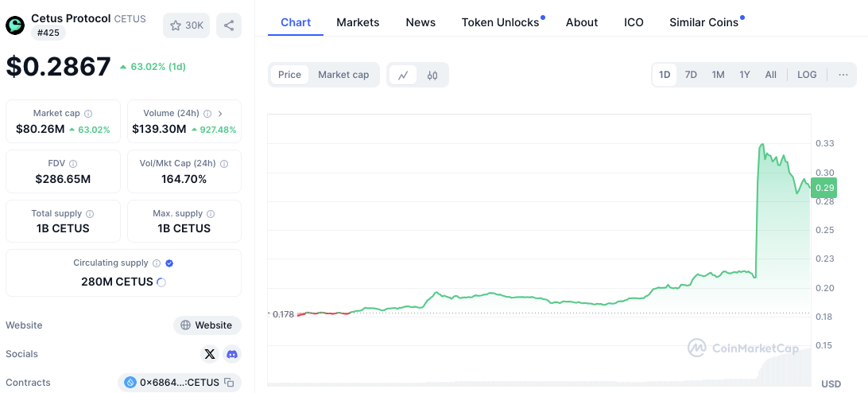This screenshot has height=393, width=868.
Task: Click the $0.2867 price text
Action: (58, 67)
